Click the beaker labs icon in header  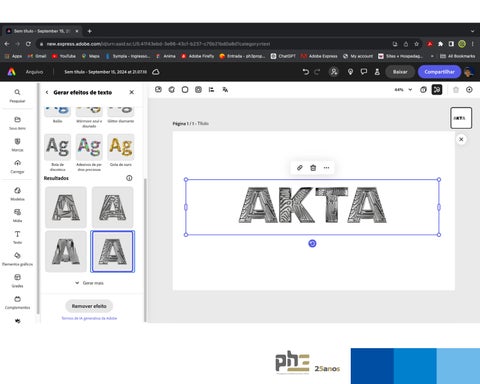[377, 72]
